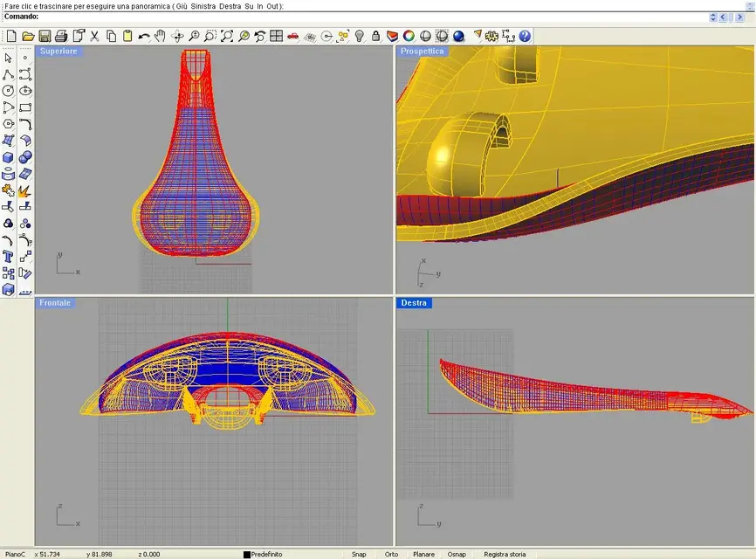756x559 pixels.
Task: Click the red car icon in the toolbar
Action: tap(292, 36)
